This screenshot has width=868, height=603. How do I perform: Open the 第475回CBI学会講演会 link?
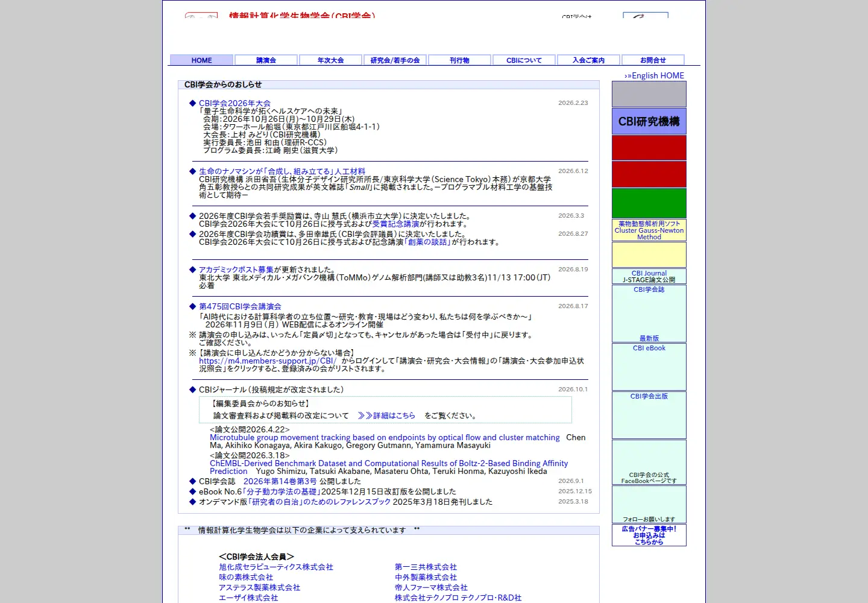click(x=240, y=306)
